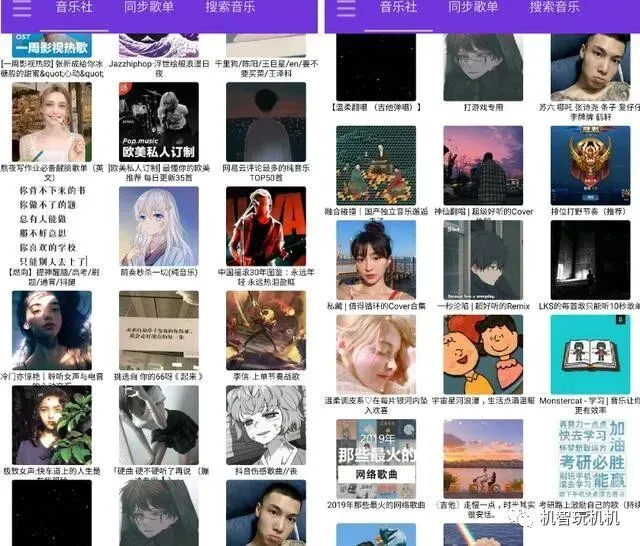Switch to 同步歌单 tab in left screen
Image resolution: width=640 pixels, height=546 pixels.
click(x=149, y=7)
